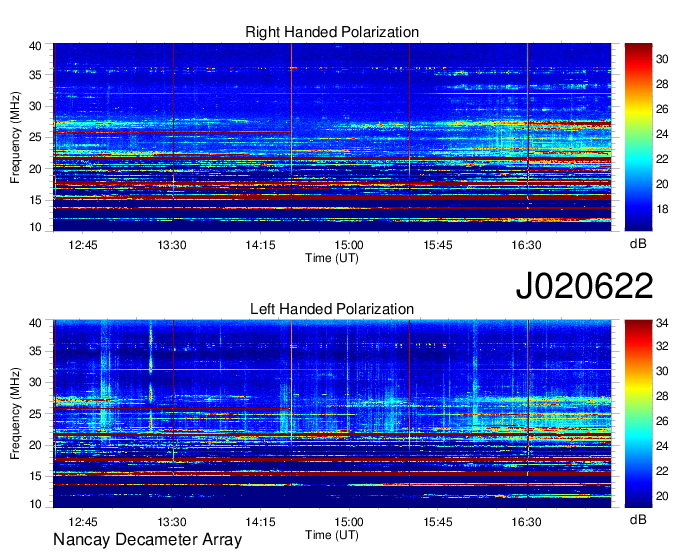This screenshot has height=552, width=680.
Task: Click the 40 MHz tick of left-handed plot
Action: coord(36,323)
